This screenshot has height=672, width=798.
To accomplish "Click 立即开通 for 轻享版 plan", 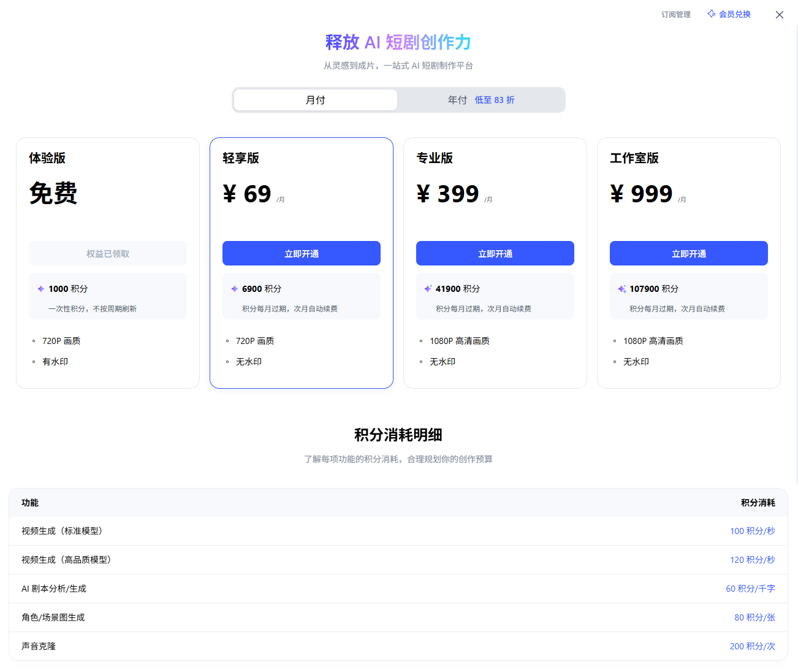I will [x=302, y=253].
